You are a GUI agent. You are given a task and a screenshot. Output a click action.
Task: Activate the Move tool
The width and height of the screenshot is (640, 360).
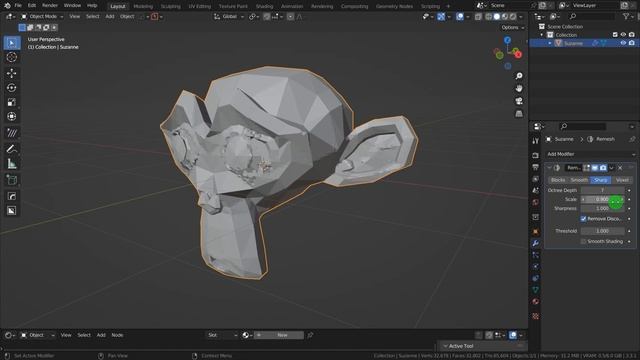12,73
